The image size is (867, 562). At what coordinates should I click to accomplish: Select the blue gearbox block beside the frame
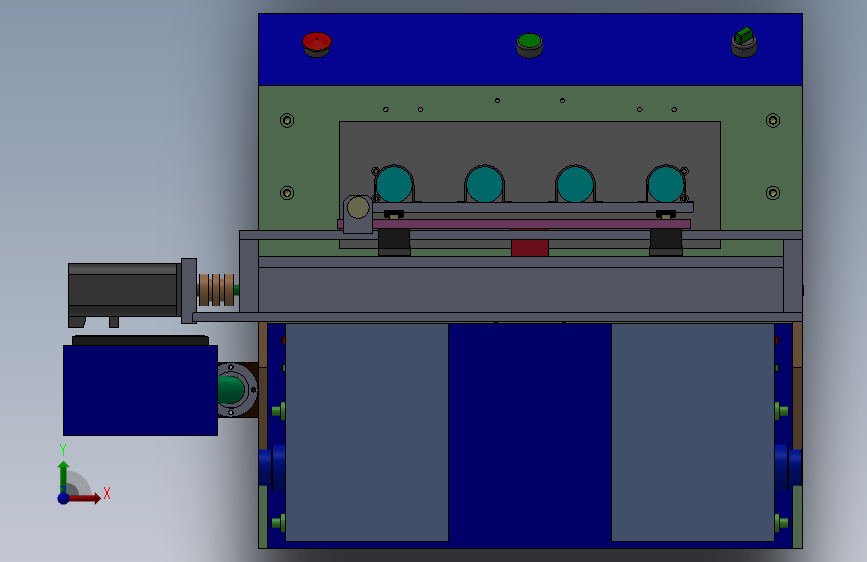(140, 390)
